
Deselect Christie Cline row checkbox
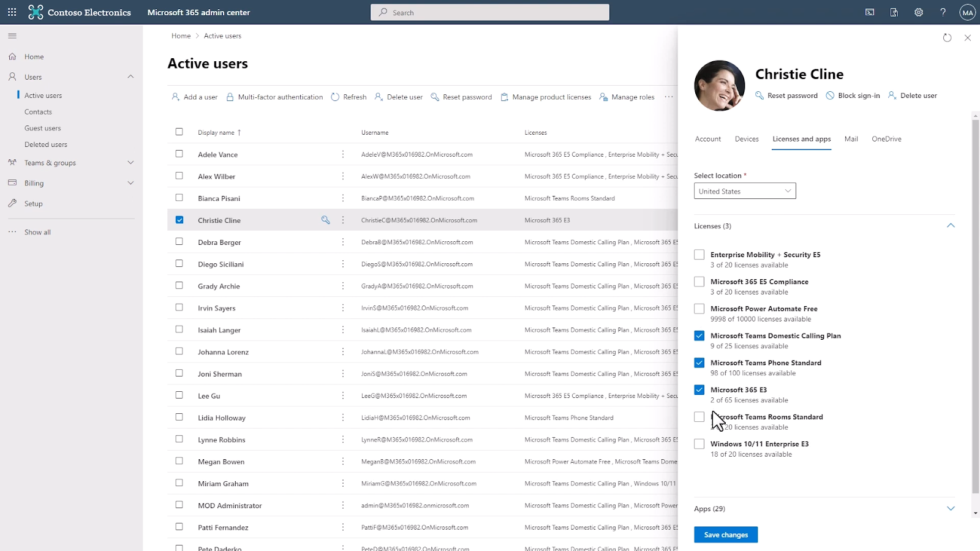tap(179, 220)
